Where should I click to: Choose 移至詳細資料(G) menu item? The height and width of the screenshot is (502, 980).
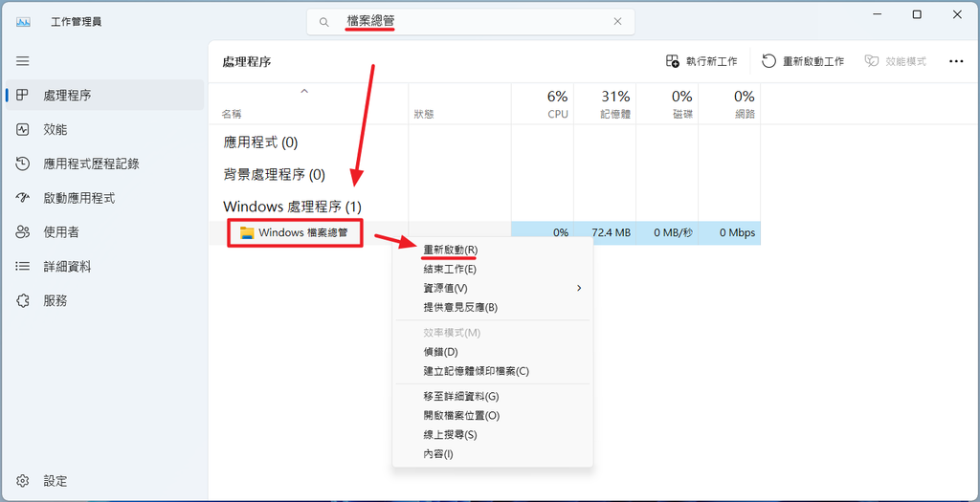click(493, 397)
